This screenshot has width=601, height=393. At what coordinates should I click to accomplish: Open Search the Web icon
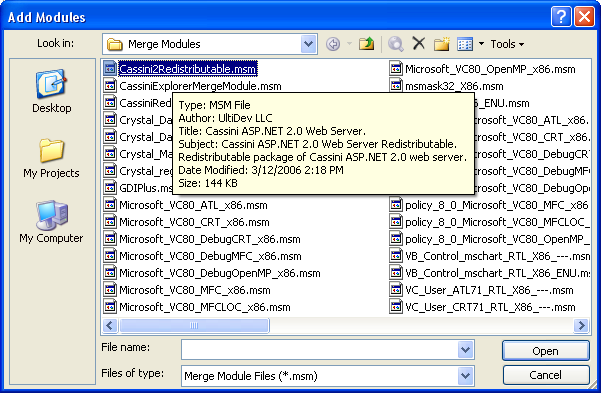click(x=396, y=44)
